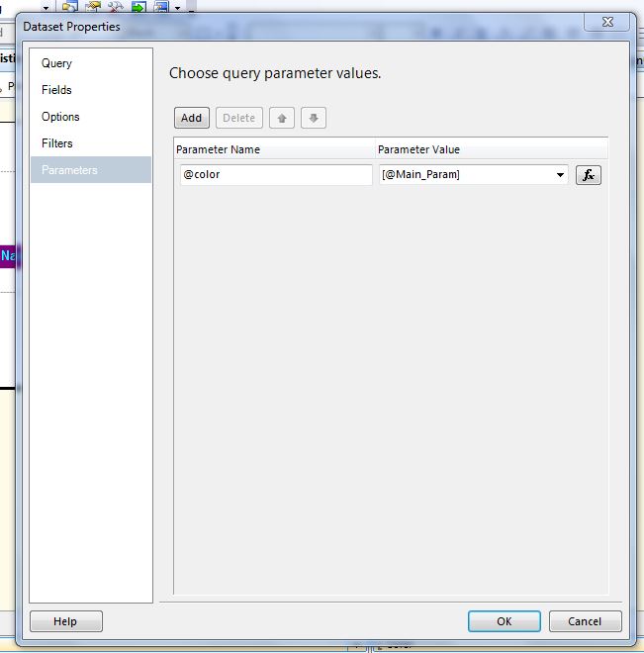Cancel the Dataset Properties dialog
The height and width of the screenshot is (653, 644).
(x=585, y=621)
